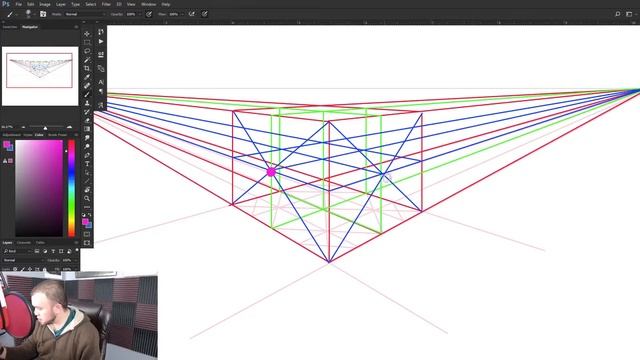Open the Actions panel play icon
The image size is (640, 360).
point(101,41)
